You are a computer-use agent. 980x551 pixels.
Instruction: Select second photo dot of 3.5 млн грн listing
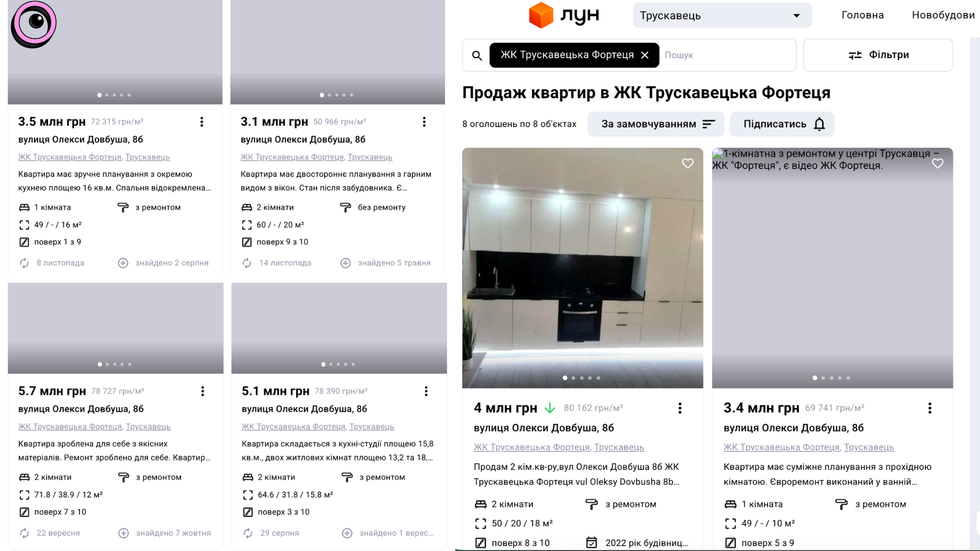tap(107, 95)
